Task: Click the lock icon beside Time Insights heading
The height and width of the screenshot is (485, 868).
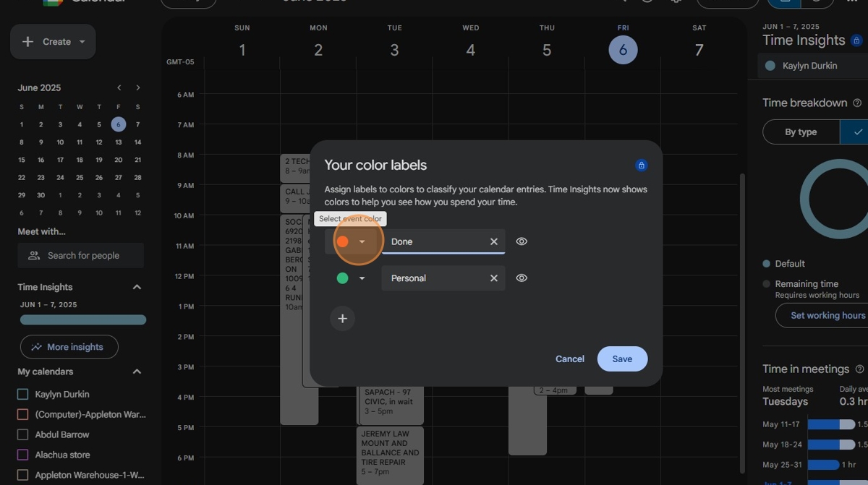Action: 857,40
